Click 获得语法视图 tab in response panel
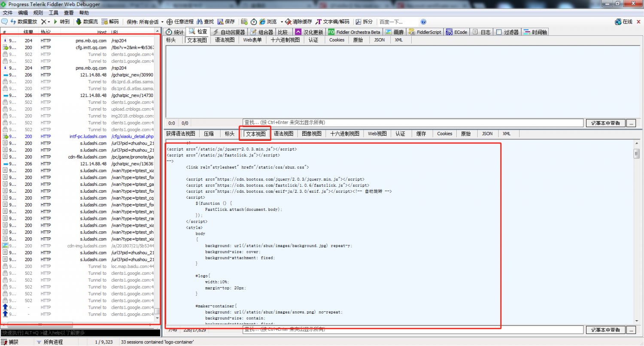The image size is (644, 346). (x=181, y=134)
